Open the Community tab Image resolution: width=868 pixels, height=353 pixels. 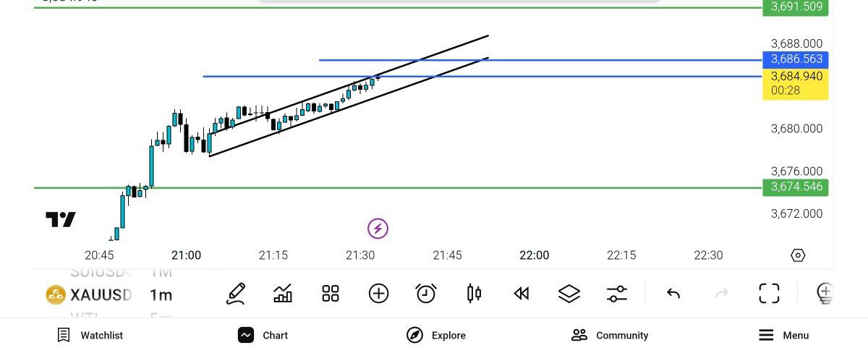pyautogui.click(x=610, y=335)
